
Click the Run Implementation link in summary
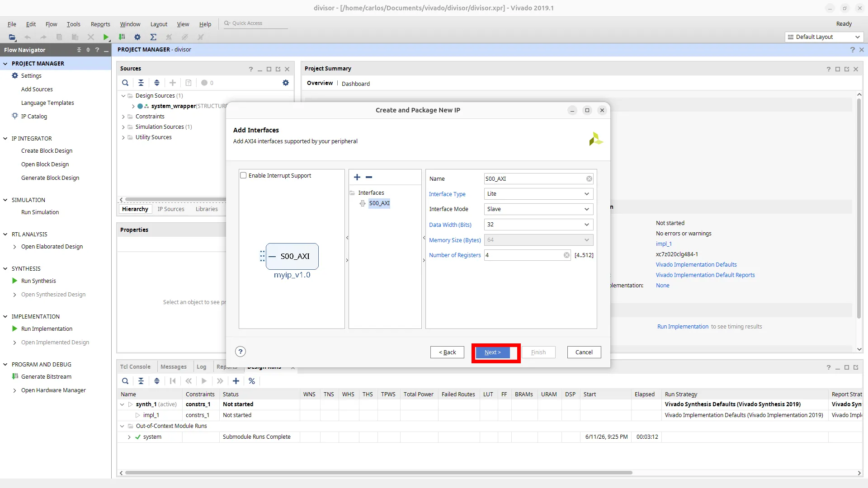pos(683,327)
